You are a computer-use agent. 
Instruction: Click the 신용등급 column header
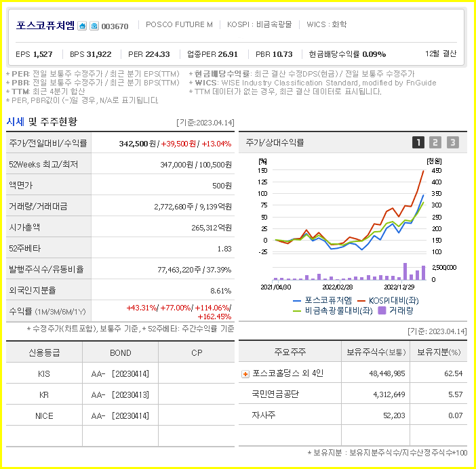pos(44,352)
